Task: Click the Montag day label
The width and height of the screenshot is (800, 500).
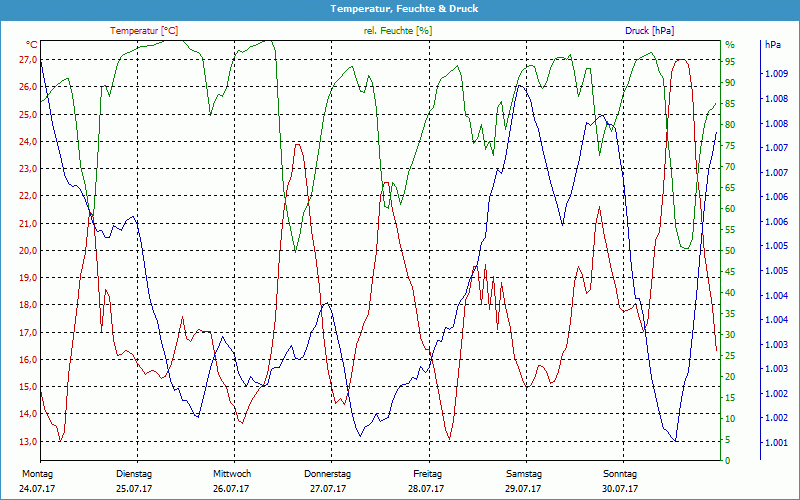Action: (37, 474)
